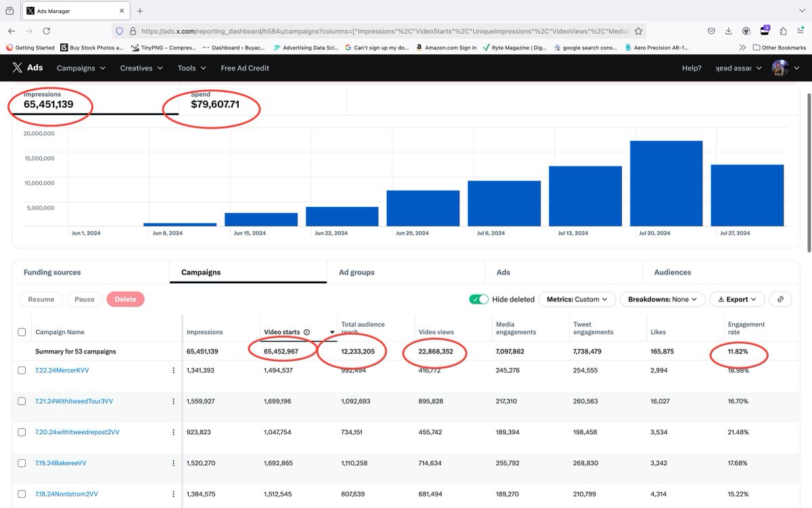812x508 pixels.
Task: Select the Spend chart metric tab
Action: click(263, 100)
